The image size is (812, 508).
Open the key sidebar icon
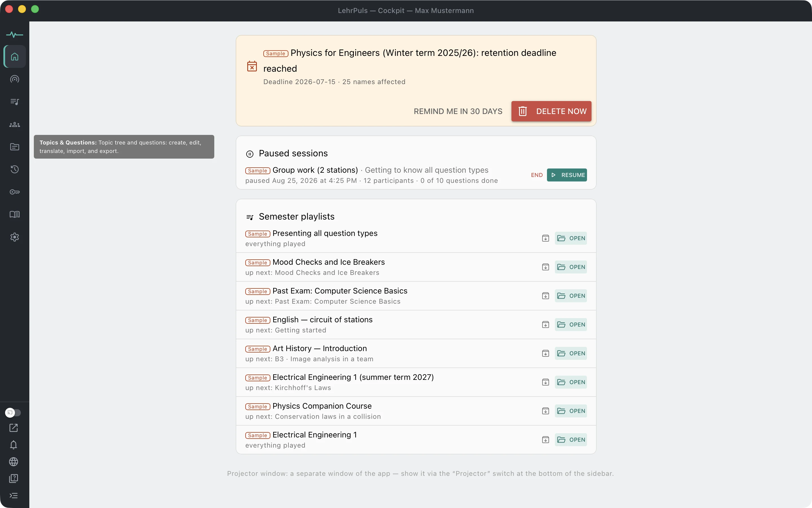pos(14,192)
